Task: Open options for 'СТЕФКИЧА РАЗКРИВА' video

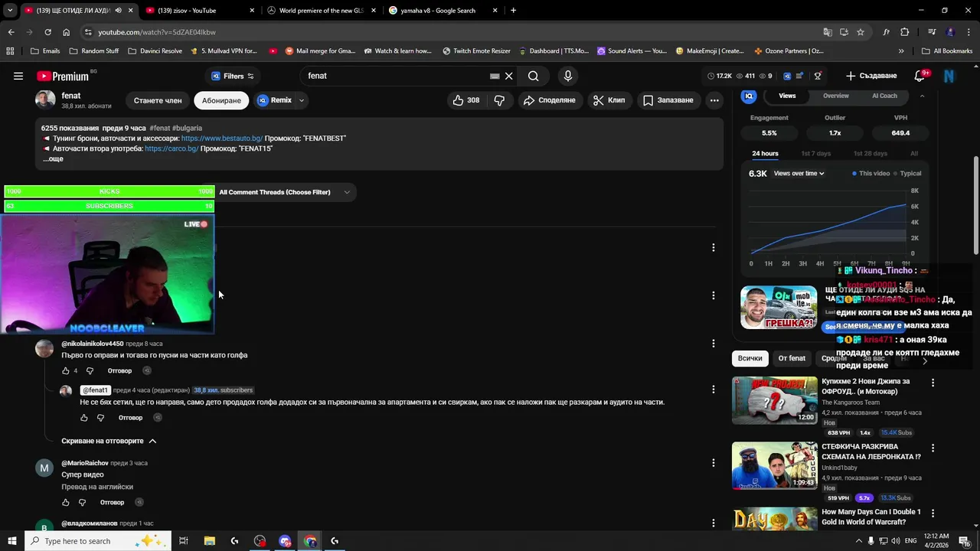Action: [933, 448]
